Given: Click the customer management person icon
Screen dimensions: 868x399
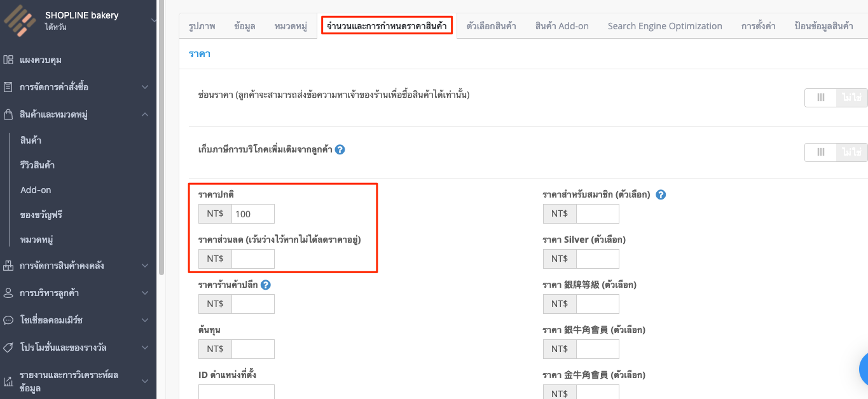Looking at the screenshot, I should point(8,293).
